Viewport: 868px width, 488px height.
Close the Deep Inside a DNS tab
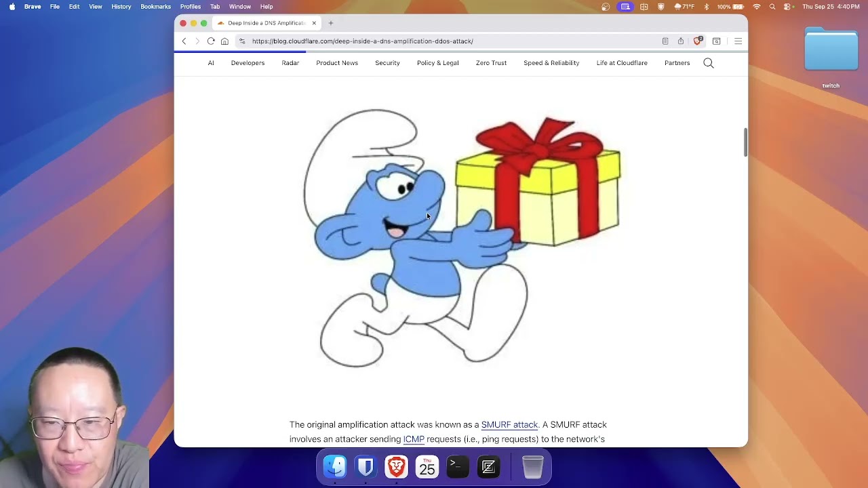[x=314, y=23]
